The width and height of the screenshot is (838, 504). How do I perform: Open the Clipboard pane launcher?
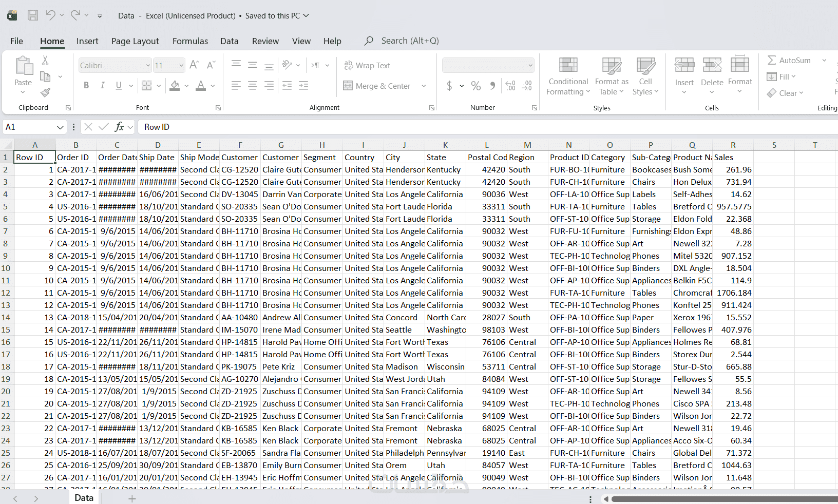tap(68, 108)
